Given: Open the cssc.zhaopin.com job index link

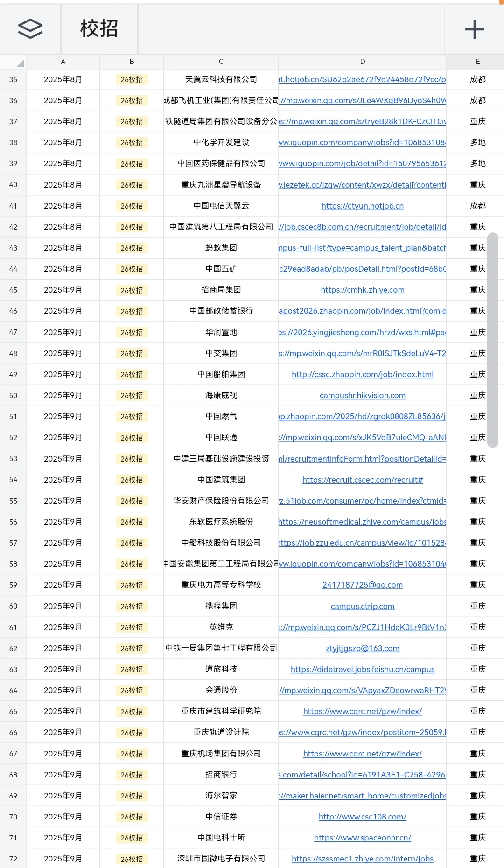Looking at the screenshot, I should click(x=363, y=374).
